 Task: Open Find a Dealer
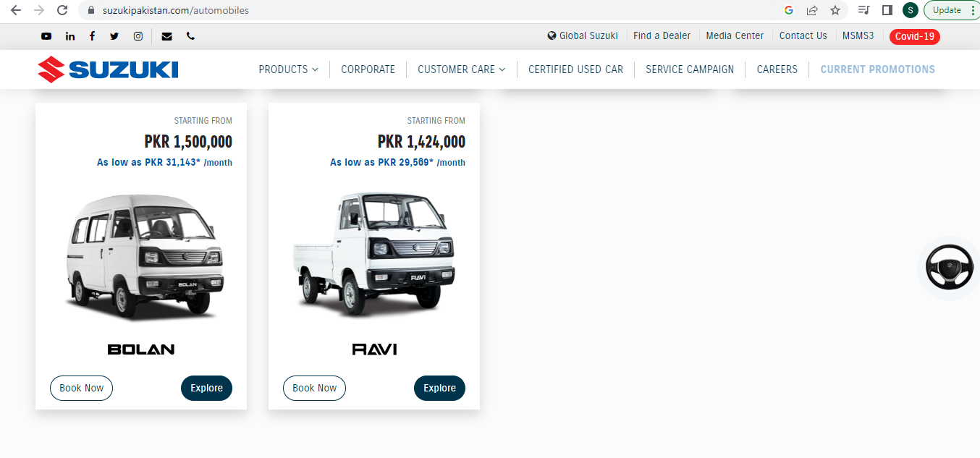pos(662,35)
